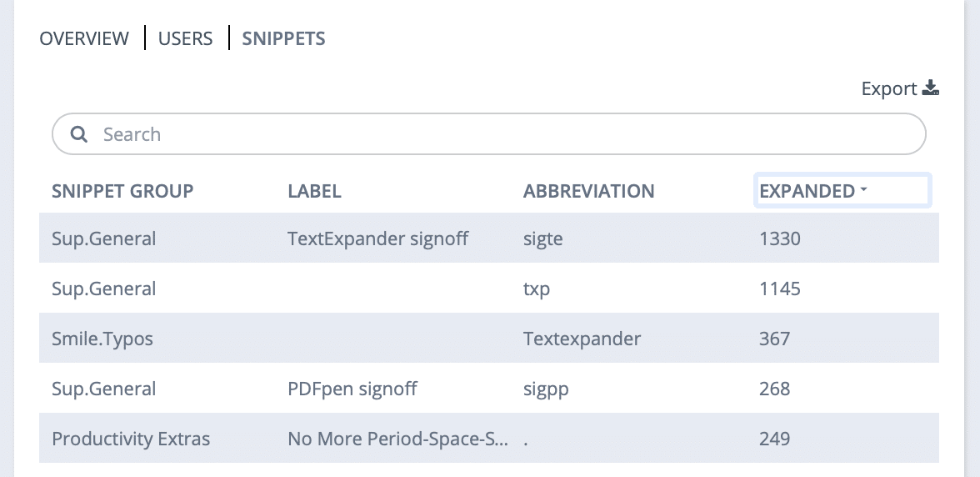Open the USERS tab
This screenshot has width=980, height=477.
tap(185, 38)
